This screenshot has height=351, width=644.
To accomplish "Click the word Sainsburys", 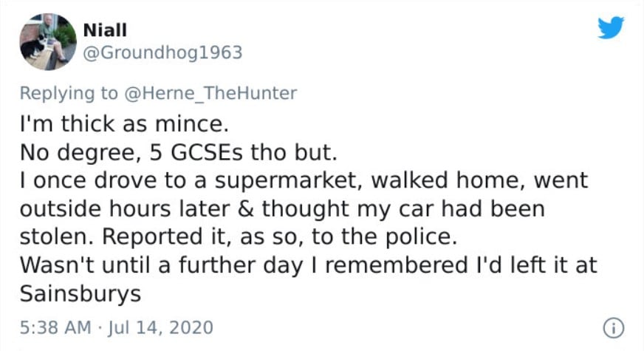I will [80, 294].
